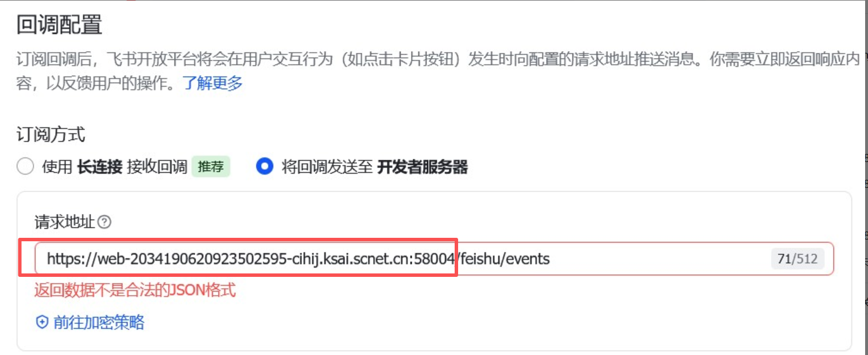
Task: Click the https:// prefix of the URL
Action: click(68, 259)
